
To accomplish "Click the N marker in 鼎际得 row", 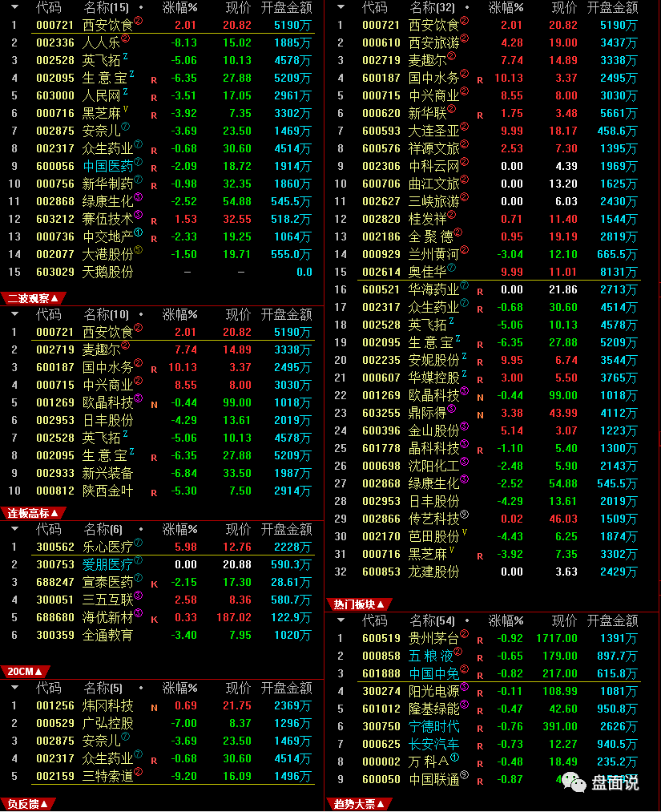I will (x=481, y=415).
